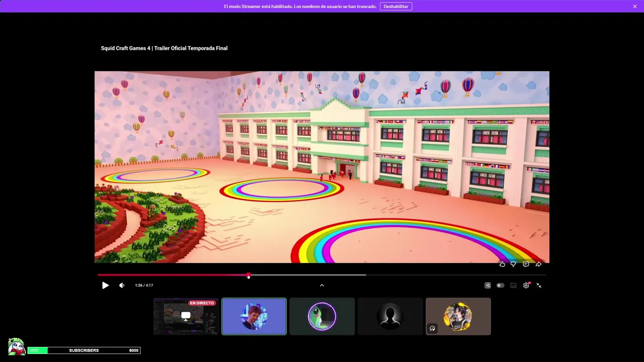Share the video using arrow icon
The height and width of the screenshot is (362, 644).
538,264
